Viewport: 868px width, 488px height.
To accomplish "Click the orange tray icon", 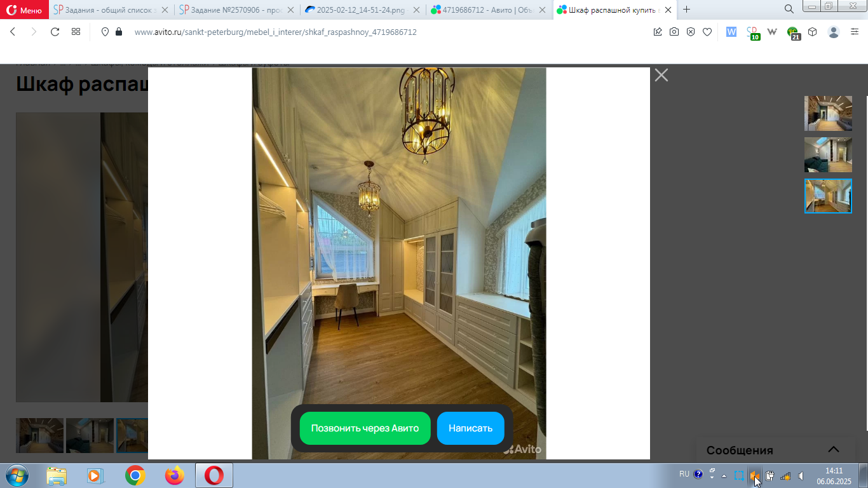I will (x=754, y=475).
